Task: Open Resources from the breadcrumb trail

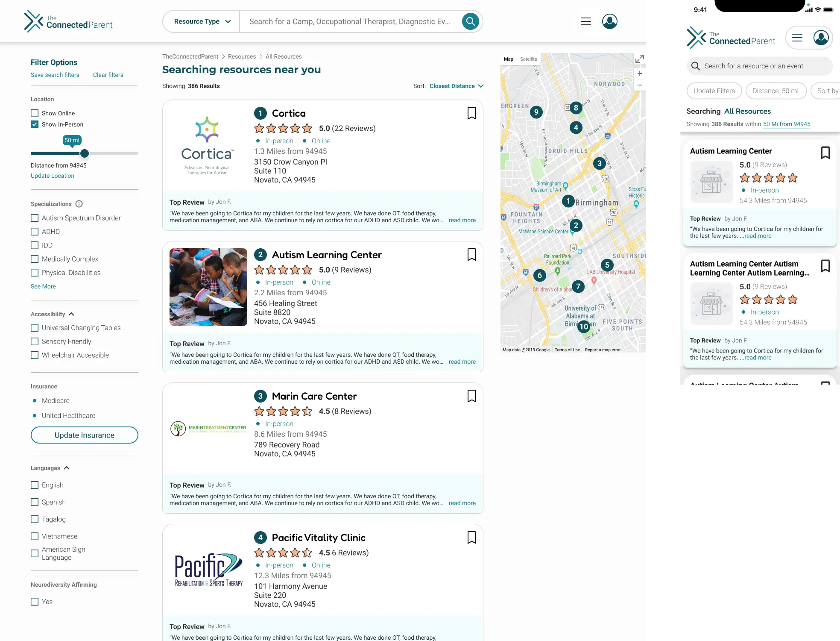Action: tap(242, 56)
